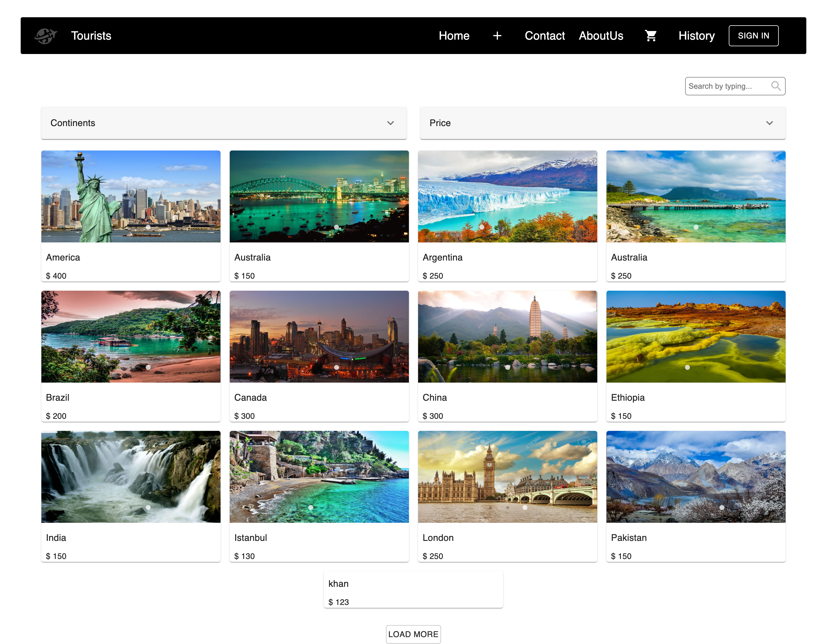Image resolution: width=827 pixels, height=644 pixels.
Task: Open the Brazil beach image
Action: point(131,337)
